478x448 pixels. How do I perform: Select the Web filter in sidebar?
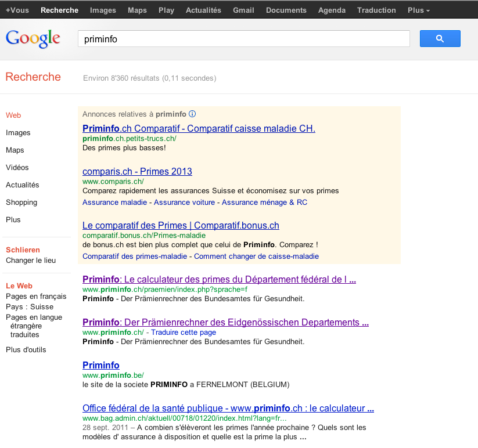[13, 115]
